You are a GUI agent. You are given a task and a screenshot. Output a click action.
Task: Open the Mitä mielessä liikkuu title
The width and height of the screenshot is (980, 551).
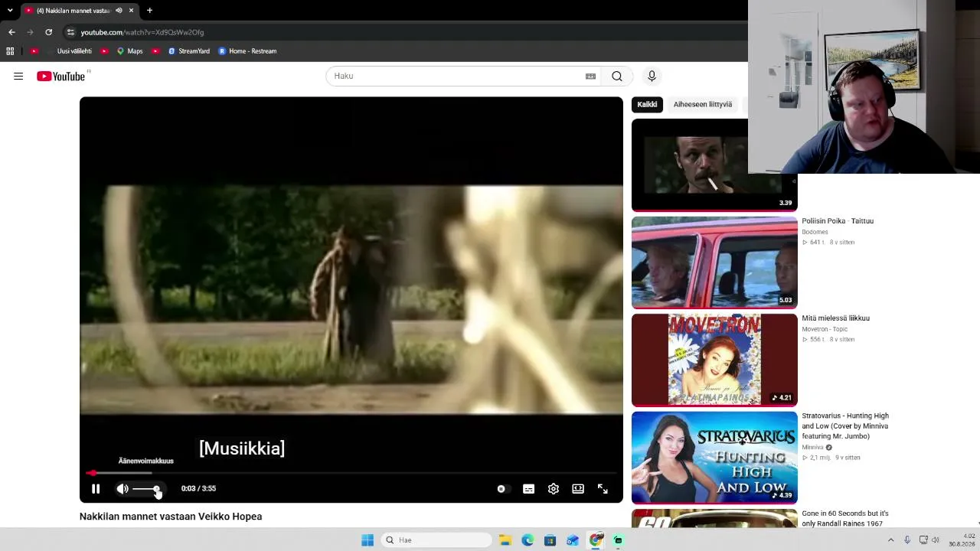tap(835, 318)
